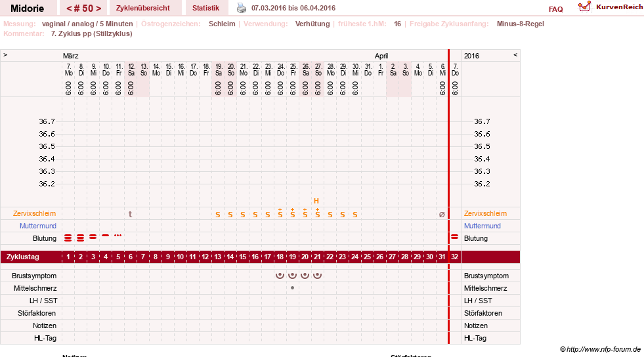Viewport: 644px width, 357px height.
Task: Click the printer icon beside the date range
Action: click(x=242, y=8)
